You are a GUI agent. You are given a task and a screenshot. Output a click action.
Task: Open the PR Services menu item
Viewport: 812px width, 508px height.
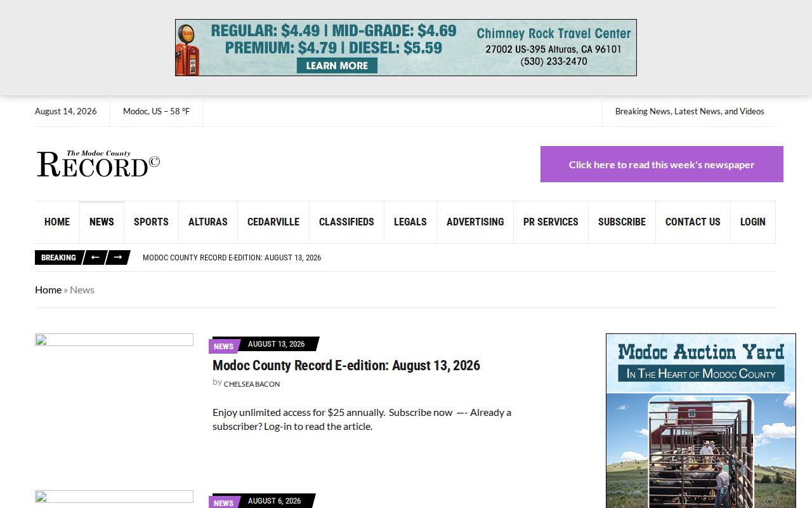[x=551, y=222]
